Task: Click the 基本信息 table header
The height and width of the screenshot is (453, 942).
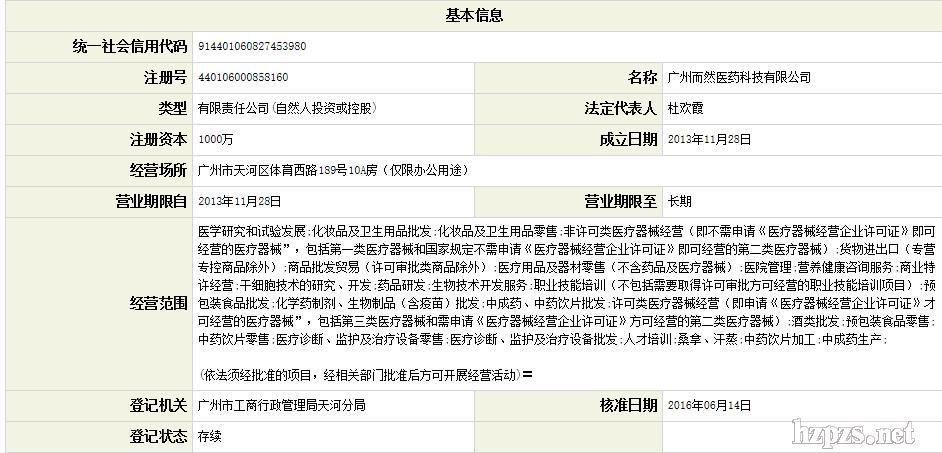Action: (473, 15)
